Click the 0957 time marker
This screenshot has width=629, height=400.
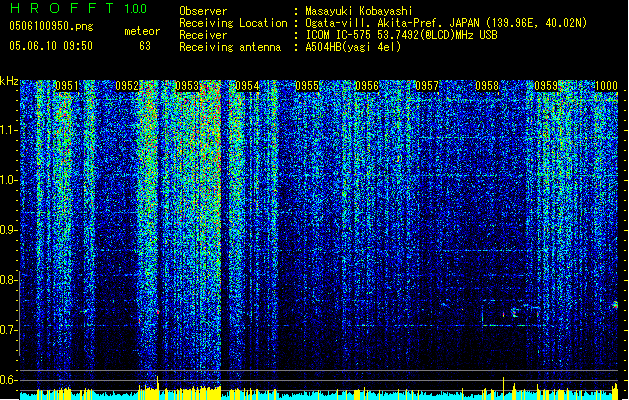pos(427,86)
